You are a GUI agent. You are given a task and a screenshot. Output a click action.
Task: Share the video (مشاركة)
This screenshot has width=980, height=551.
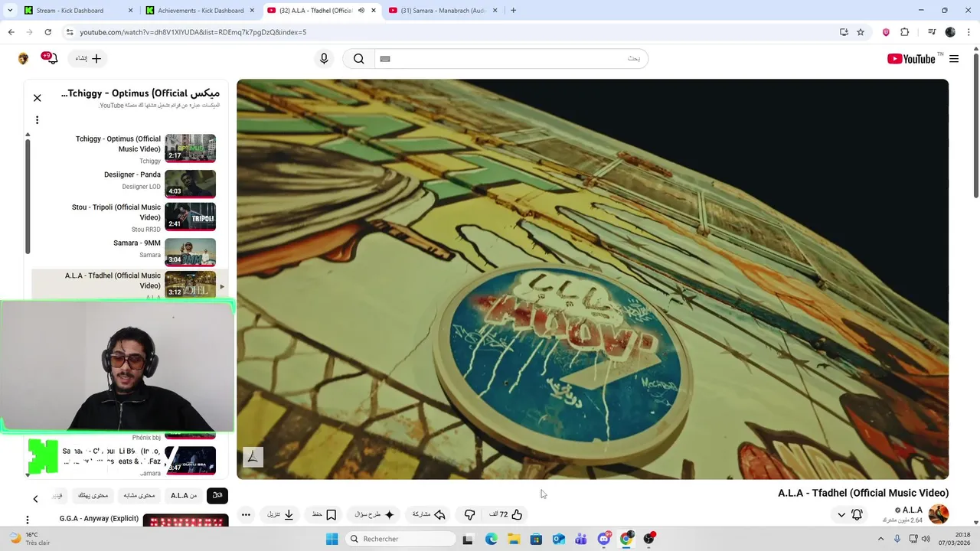tap(429, 515)
